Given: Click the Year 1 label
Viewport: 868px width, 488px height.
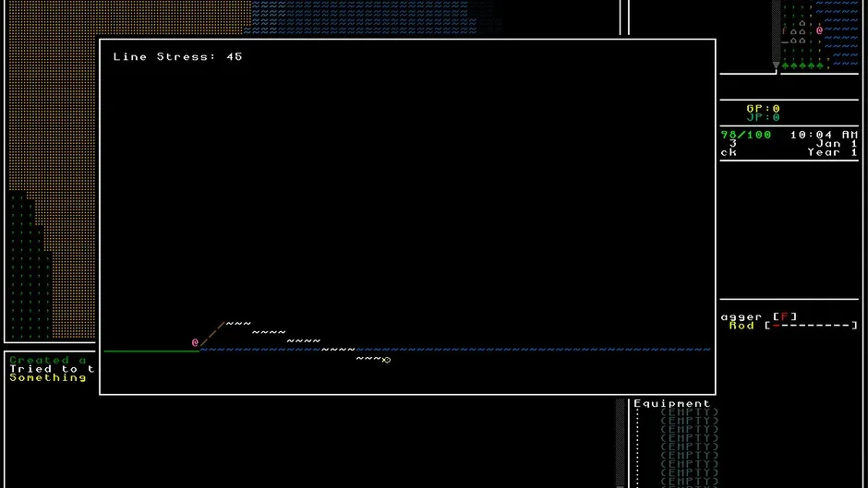Looking at the screenshot, I should coord(833,152).
